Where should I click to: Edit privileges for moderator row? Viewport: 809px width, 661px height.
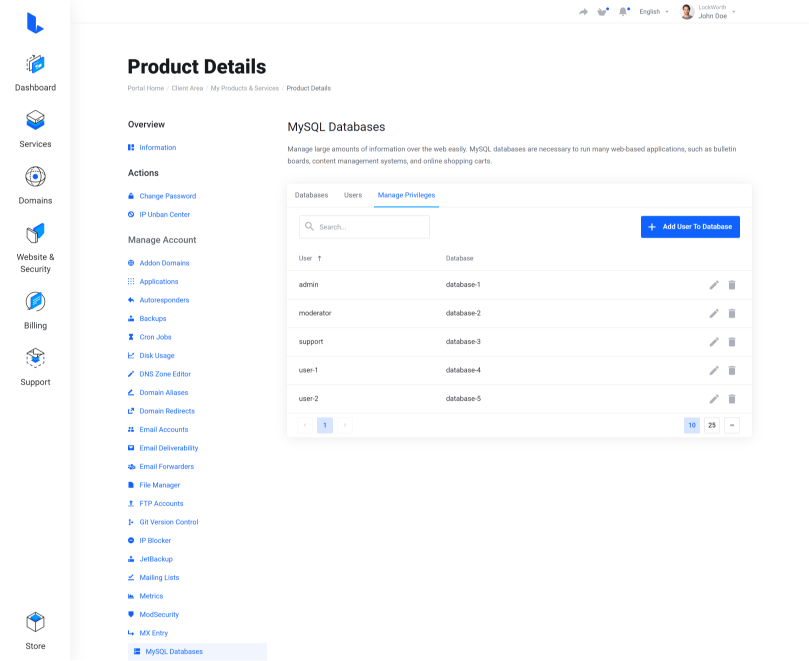coord(714,313)
